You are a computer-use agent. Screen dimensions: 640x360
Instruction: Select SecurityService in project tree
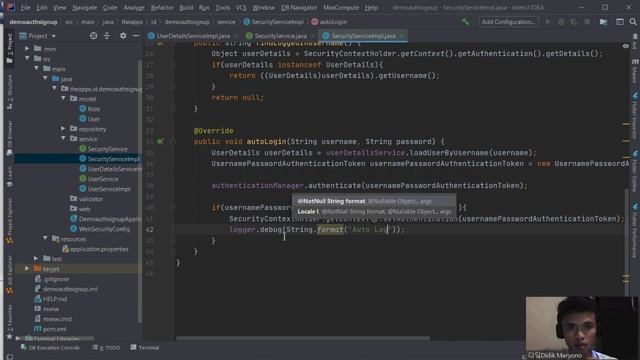(x=107, y=149)
